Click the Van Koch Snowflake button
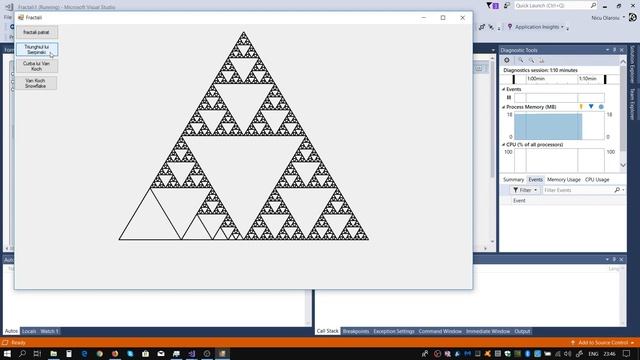The image size is (640, 360). (x=37, y=83)
